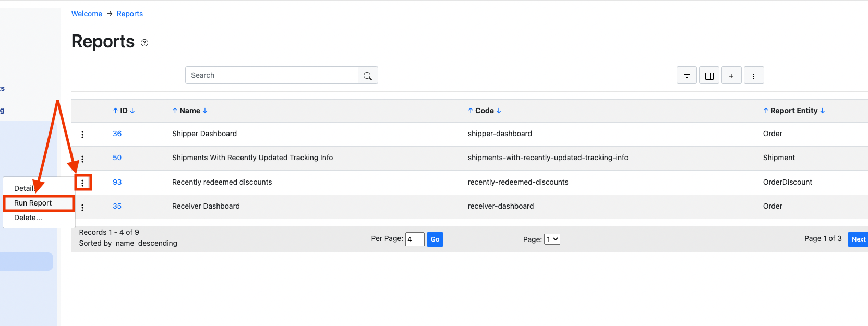Open the Page number dropdown

click(x=552, y=239)
